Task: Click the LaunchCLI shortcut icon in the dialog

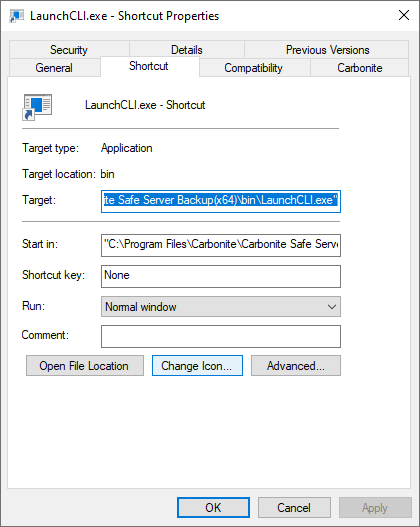Action: (x=37, y=107)
